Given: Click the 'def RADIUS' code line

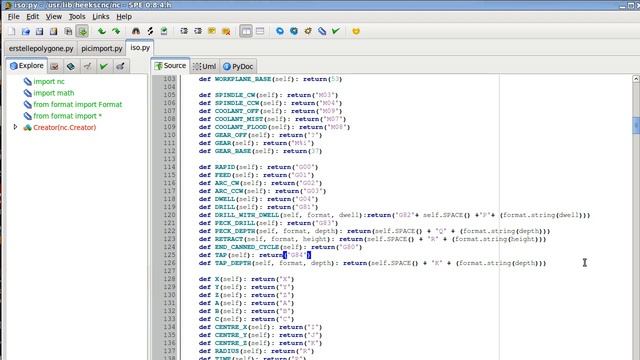Looking at the screenshot, I should tap(256, 351).
